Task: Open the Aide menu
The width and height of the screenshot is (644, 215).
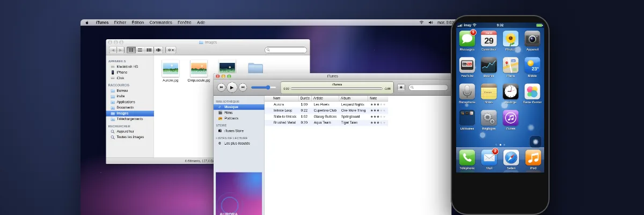Action: (201, 23)
